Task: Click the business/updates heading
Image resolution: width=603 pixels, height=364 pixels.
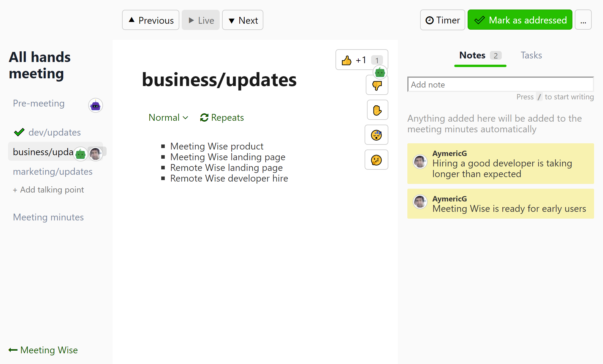Action: coord(219,80)
